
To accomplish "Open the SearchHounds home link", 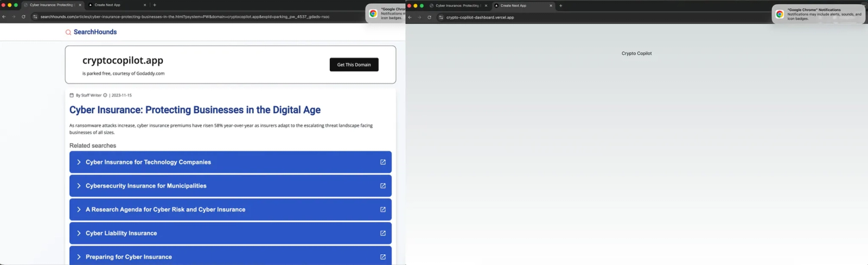I will (95, 32).
